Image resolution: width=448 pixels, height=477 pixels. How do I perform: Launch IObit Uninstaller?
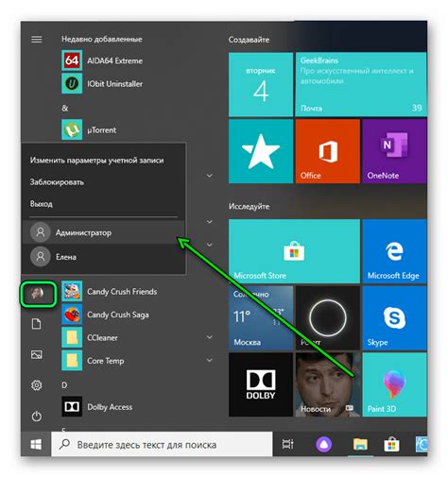coord(102,84)
